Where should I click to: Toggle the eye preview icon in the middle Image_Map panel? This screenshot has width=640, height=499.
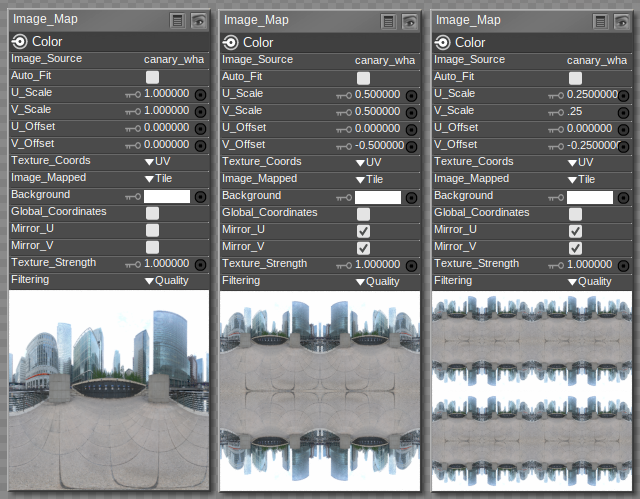pyautogui.click(x=410, y=22)
